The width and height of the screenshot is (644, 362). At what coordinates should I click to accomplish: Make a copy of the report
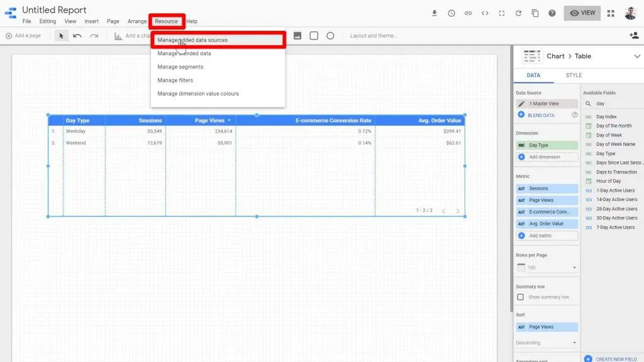point(534,12)
